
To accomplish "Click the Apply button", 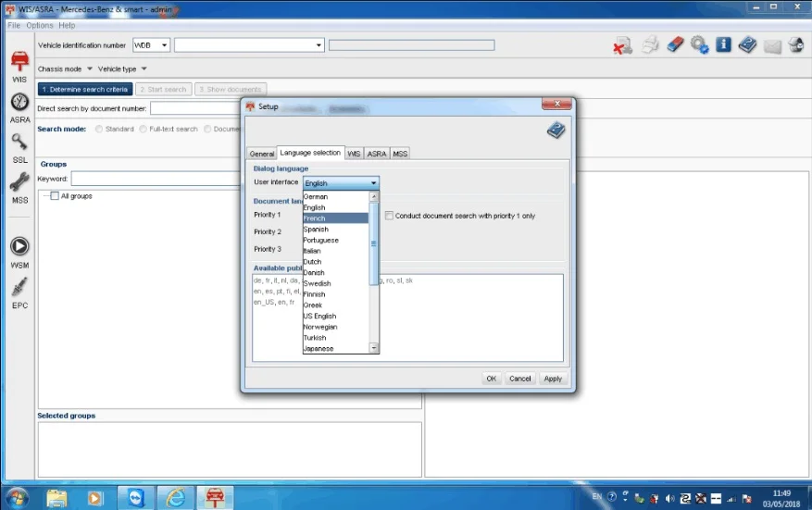I will pyautogui.click(x=553, y=379).
